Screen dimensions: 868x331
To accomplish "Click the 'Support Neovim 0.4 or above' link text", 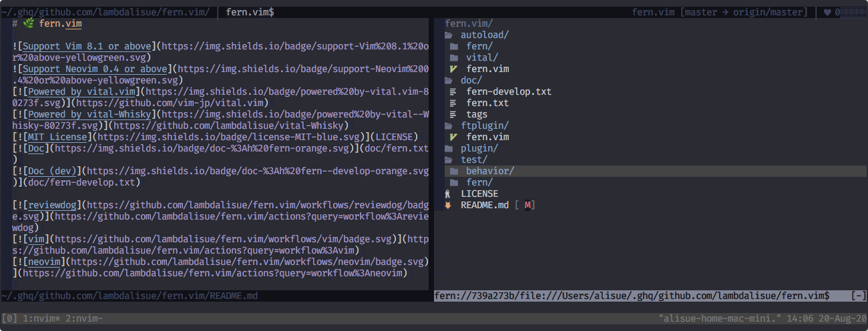I will 95,69.
